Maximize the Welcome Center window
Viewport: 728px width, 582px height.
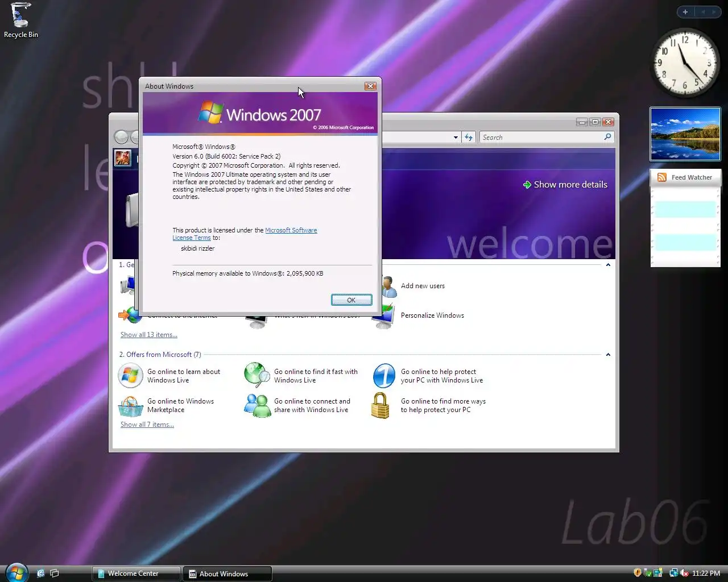(x=595, y=122)
